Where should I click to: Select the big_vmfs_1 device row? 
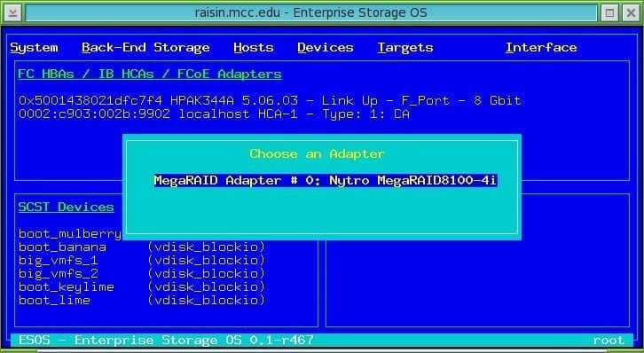pyautogui.click(x=142, y=260)
